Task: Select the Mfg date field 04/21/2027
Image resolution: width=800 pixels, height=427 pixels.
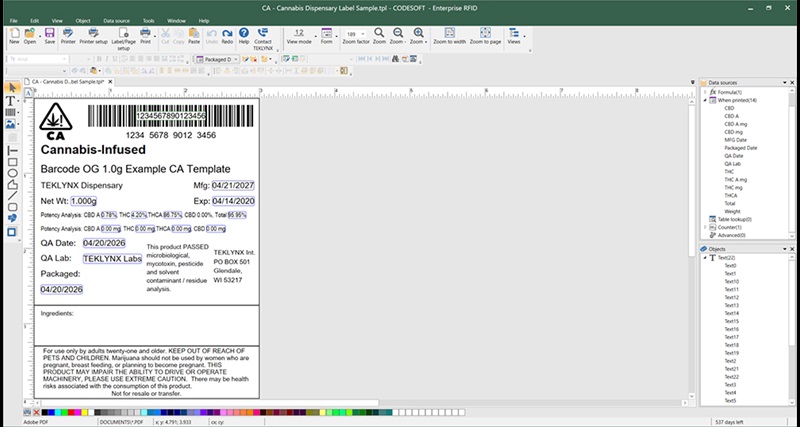Action: 233,186
